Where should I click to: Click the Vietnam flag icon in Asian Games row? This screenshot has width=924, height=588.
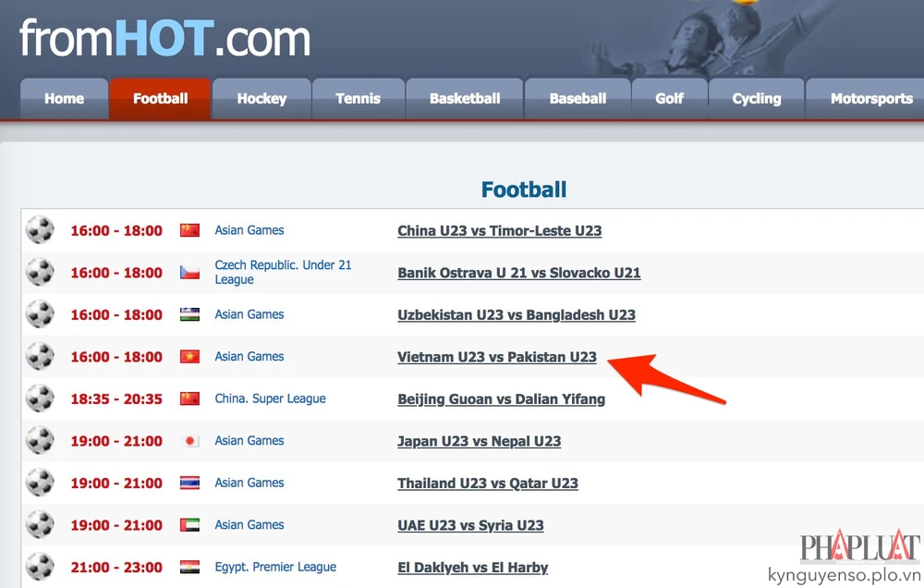[189, 357]
